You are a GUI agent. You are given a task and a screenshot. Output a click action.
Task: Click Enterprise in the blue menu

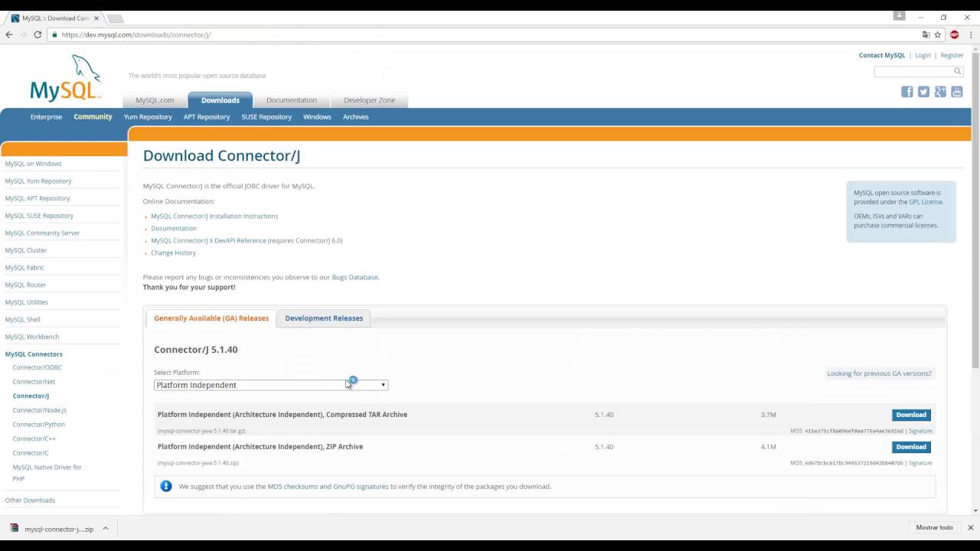[x=46, y=117]
